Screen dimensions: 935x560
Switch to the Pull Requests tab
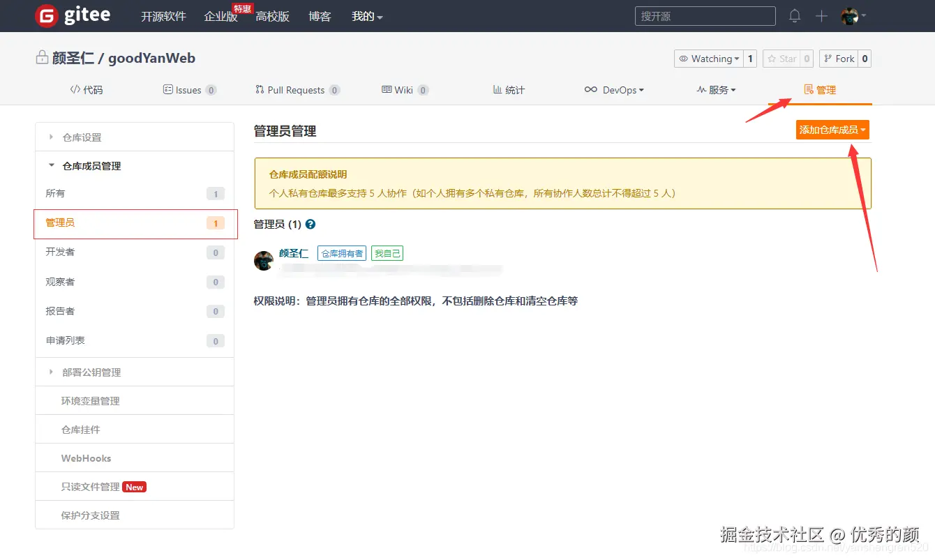pos(297,90)
